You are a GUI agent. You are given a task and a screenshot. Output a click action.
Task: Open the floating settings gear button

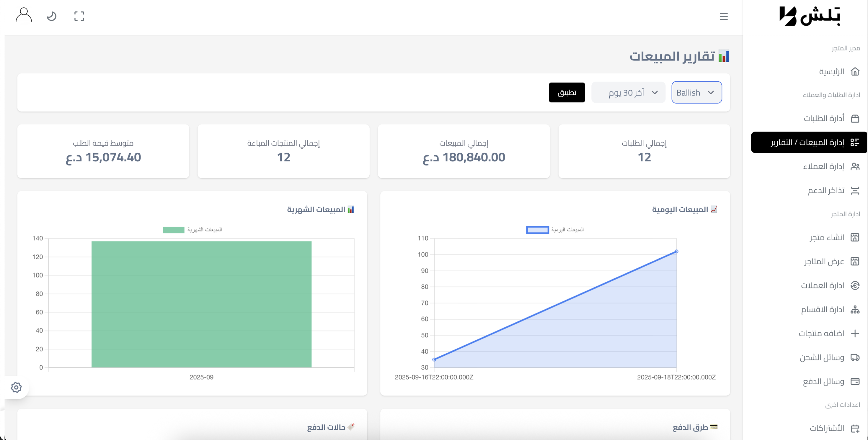16,387
